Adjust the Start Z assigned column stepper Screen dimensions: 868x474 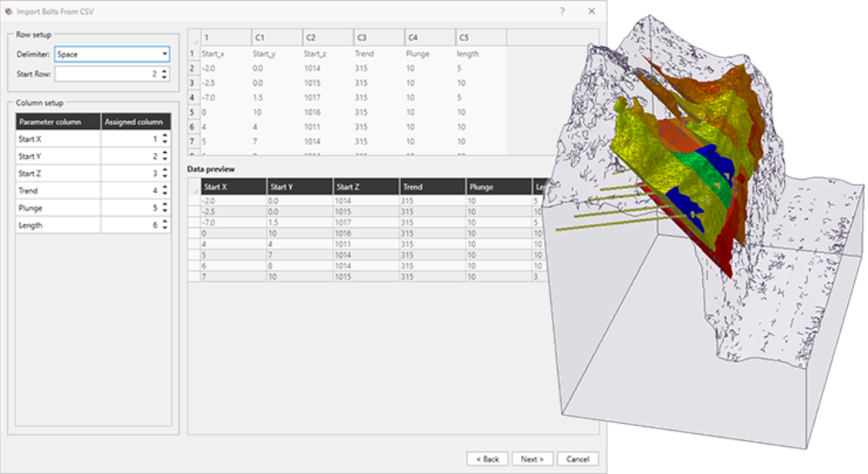(165, 174)
